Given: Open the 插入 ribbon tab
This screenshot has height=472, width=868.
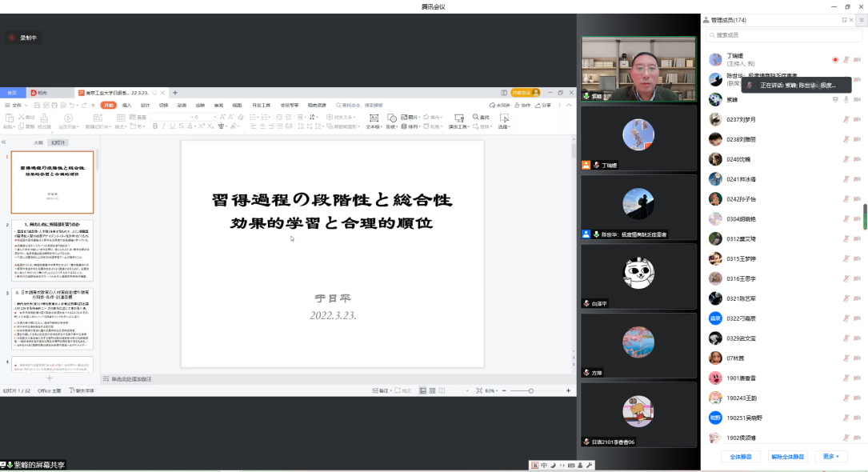Looking at the screenshot, I should [126, 105].
